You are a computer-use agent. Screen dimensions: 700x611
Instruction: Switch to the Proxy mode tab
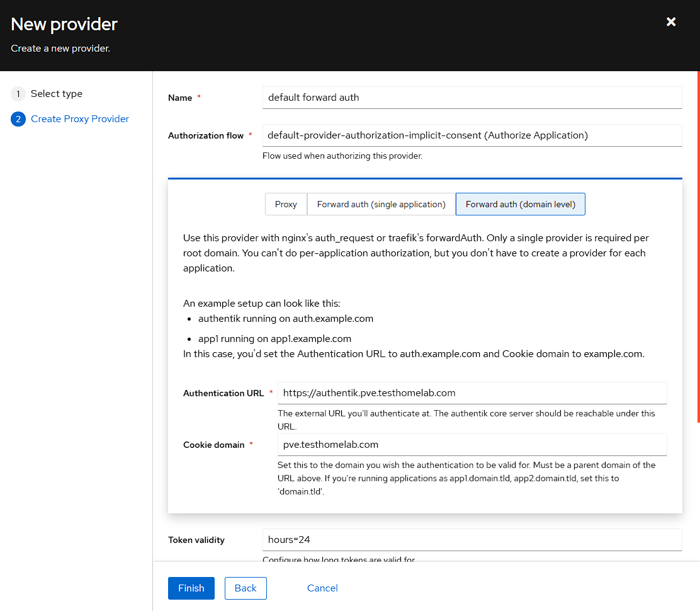point(286,204)
